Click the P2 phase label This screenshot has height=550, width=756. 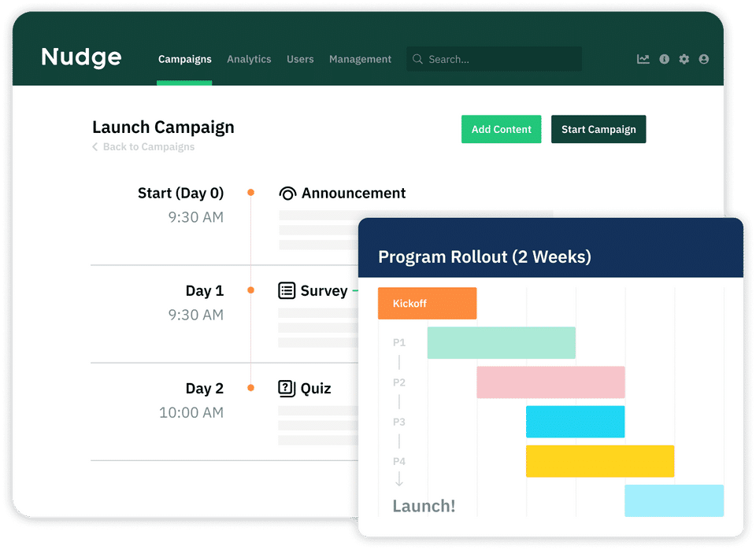399,382
